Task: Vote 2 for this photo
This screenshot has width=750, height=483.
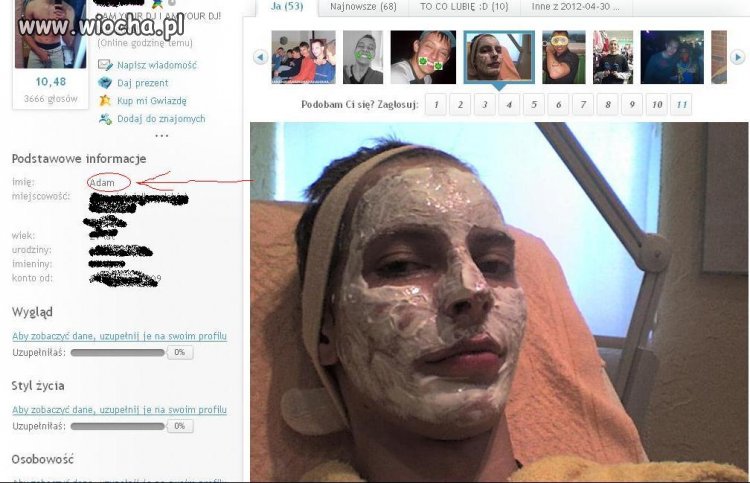Action: 460,104
